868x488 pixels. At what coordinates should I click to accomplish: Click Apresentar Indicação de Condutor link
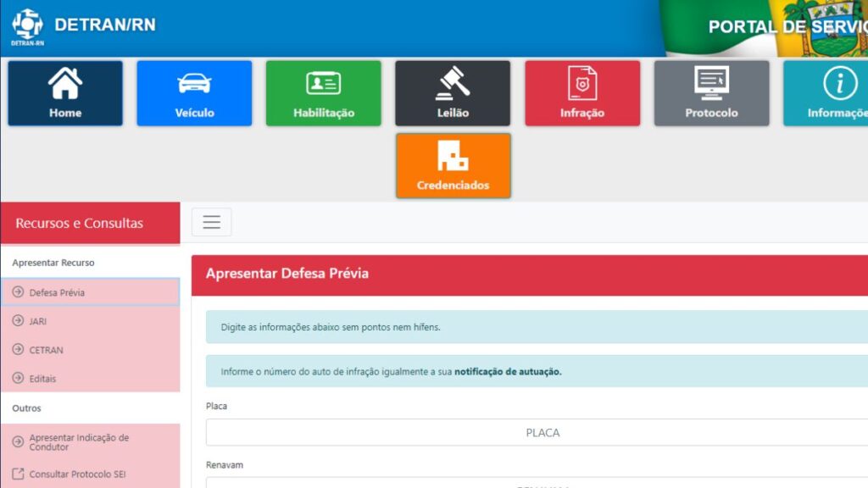[x=90, y=442]
